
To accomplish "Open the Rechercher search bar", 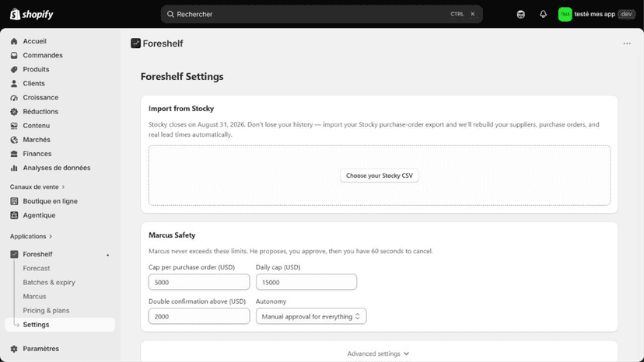I will (x=321, y=14).
